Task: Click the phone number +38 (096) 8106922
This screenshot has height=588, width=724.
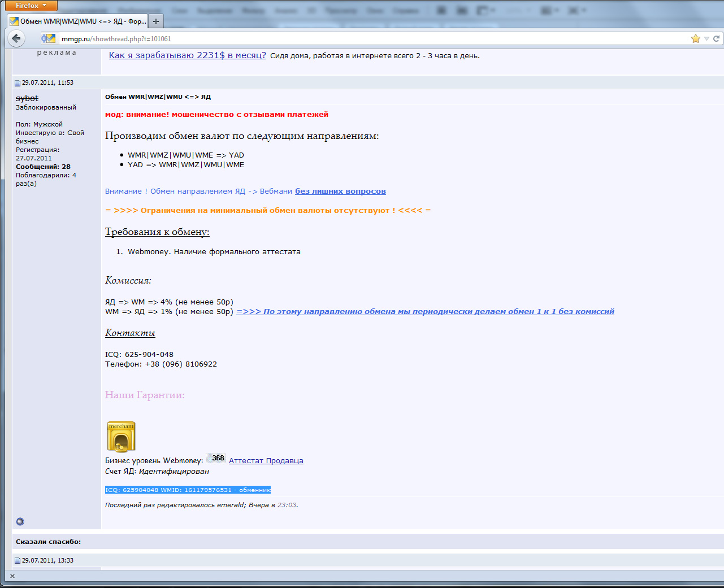Action: click(181, 364)
